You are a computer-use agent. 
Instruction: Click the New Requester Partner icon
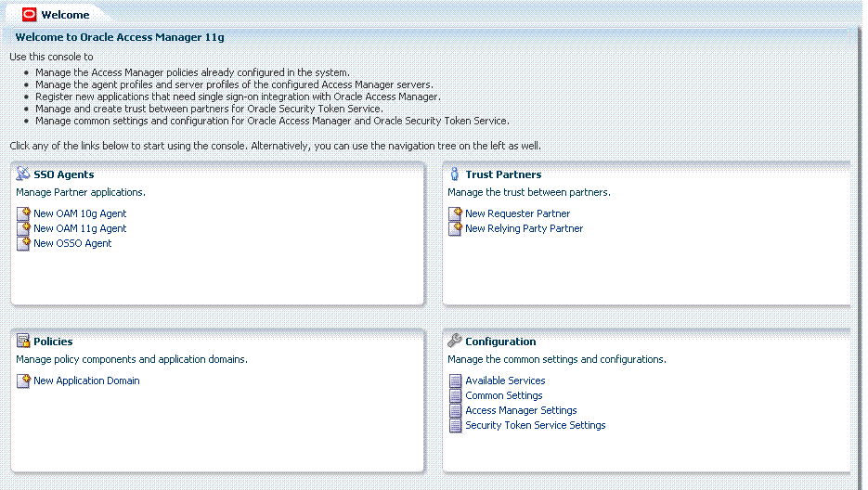455,213
